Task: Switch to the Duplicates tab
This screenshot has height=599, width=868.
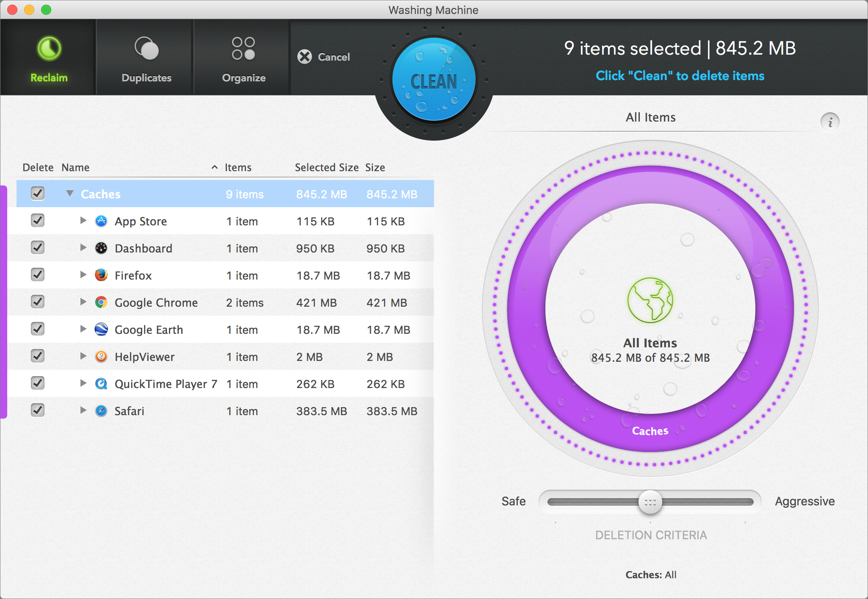Action: point(146,57)
